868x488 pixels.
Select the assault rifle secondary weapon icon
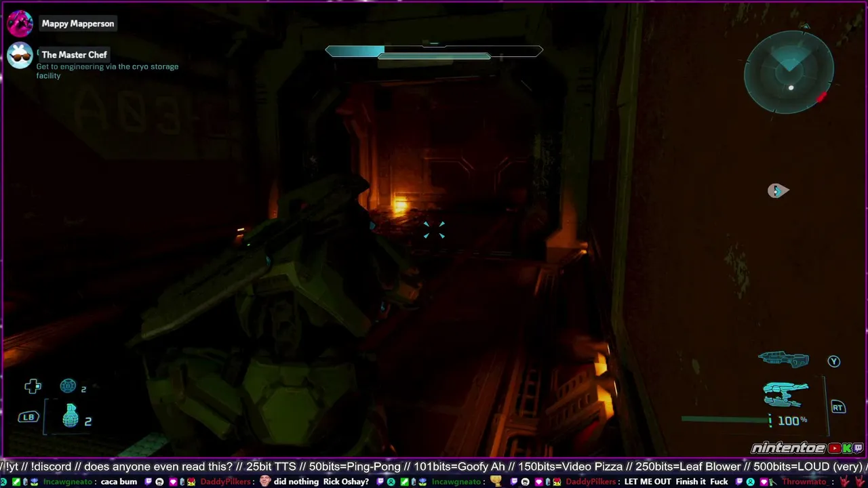783,359
